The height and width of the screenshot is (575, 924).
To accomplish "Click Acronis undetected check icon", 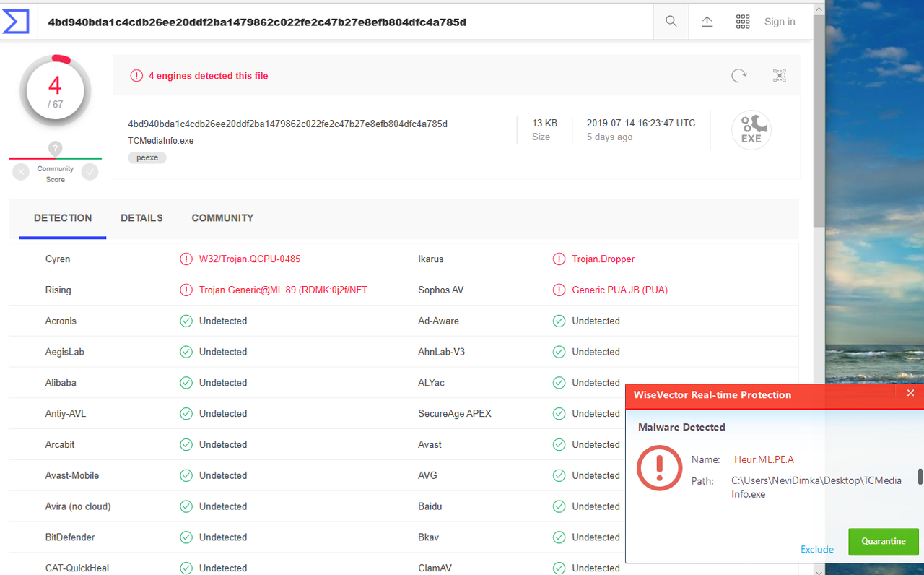I will (186, 321).
